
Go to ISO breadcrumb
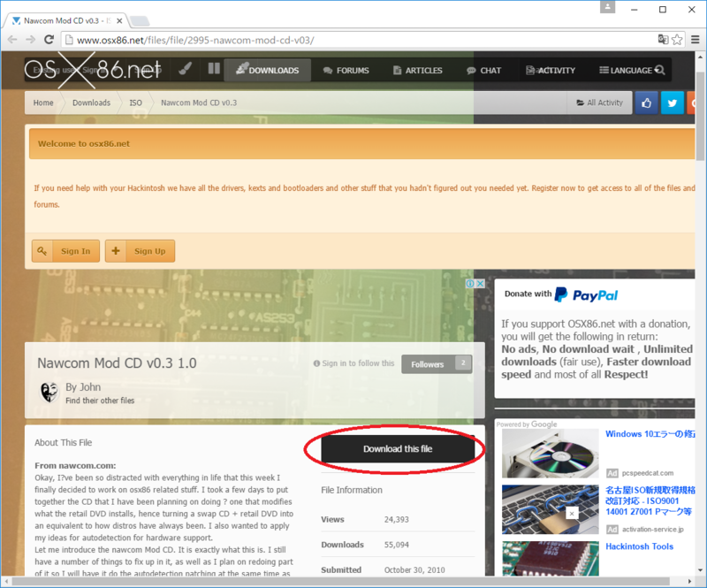click(136, 103)
